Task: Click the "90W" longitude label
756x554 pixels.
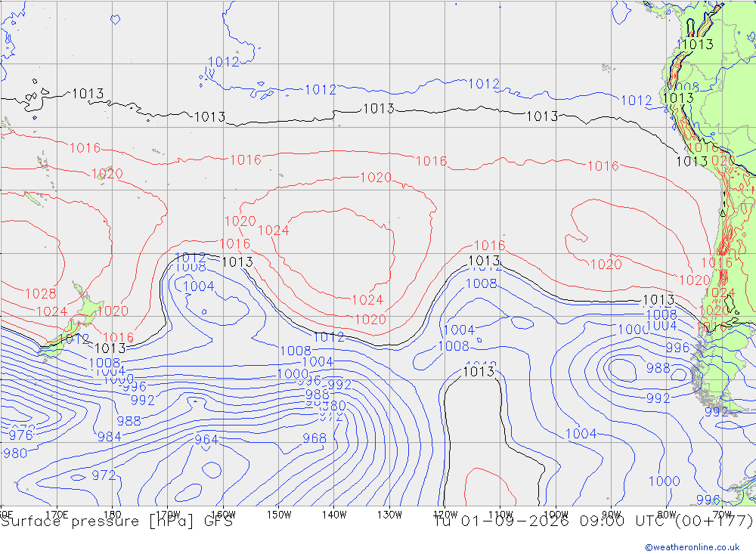Action: pos(612,515)
